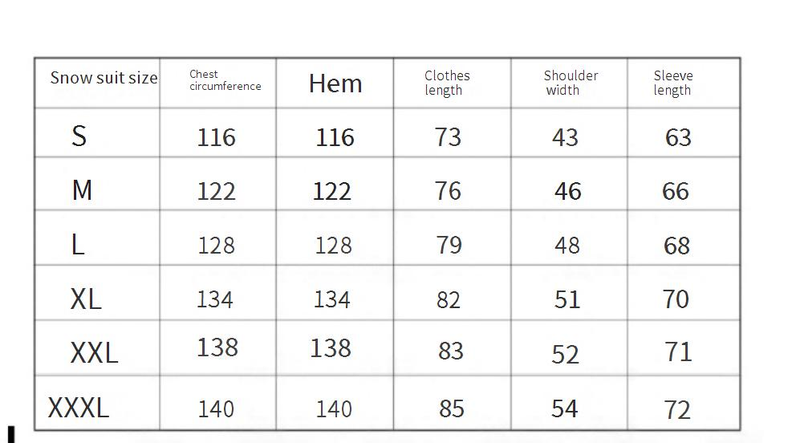Viewport: 800px width, 443px height.
Task: Click clothes length value 73 for S
Action: (x=448, y=136)
